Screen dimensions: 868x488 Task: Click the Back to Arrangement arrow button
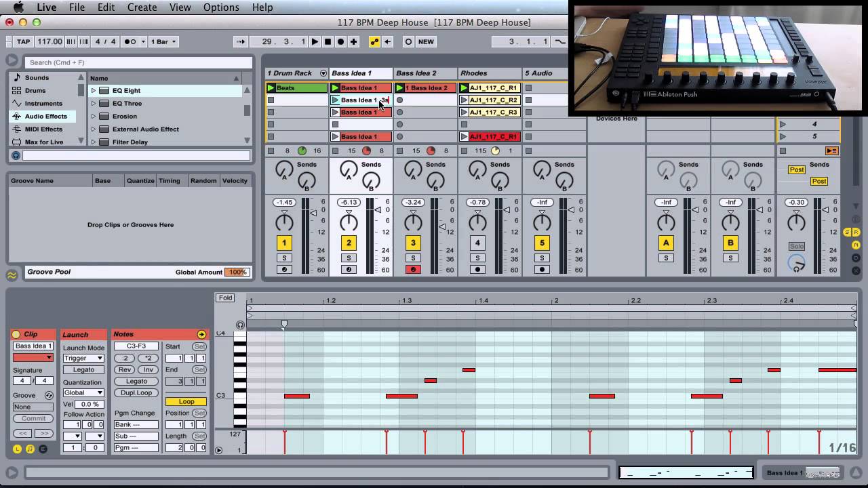coord(388,41)
